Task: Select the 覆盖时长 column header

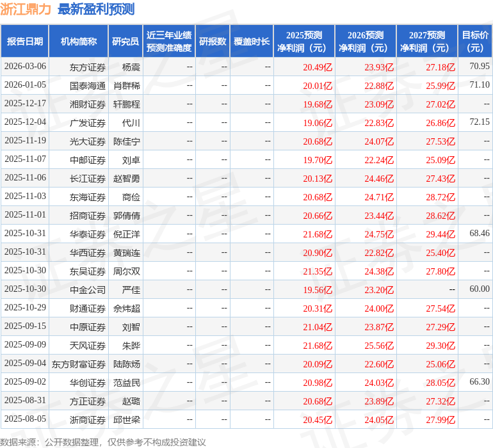Action: coord(252,42)
